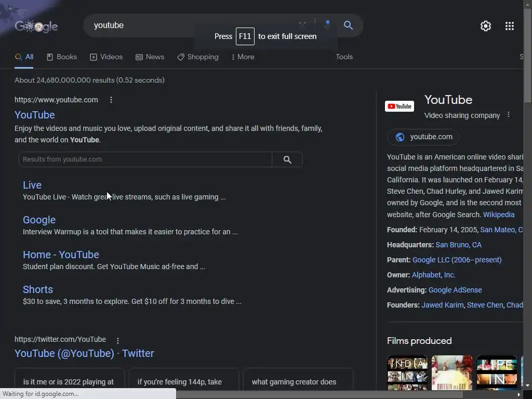Open the Wikipedia source link
The image size is (532, 399).
coord(498,215)
